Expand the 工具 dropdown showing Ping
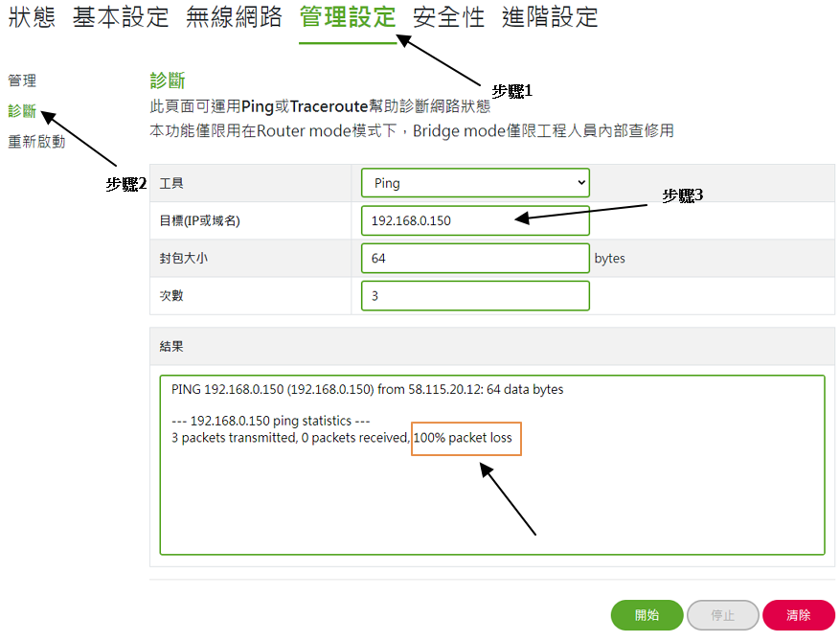Screen dimensions: 840x642 pyautogui.click(x=475, y=183)
